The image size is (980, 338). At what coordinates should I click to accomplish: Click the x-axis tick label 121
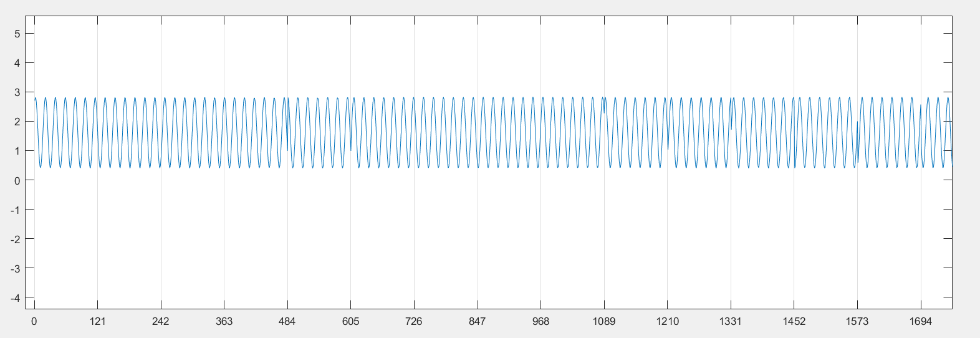(97, 322)
